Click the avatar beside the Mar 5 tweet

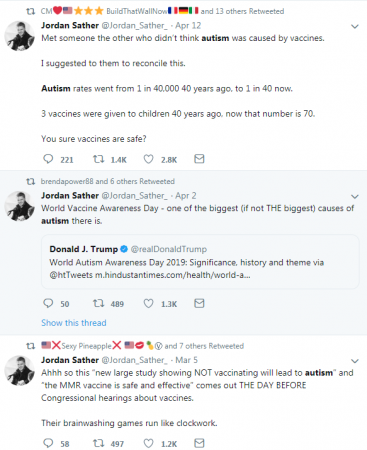(x=20, y=370)
